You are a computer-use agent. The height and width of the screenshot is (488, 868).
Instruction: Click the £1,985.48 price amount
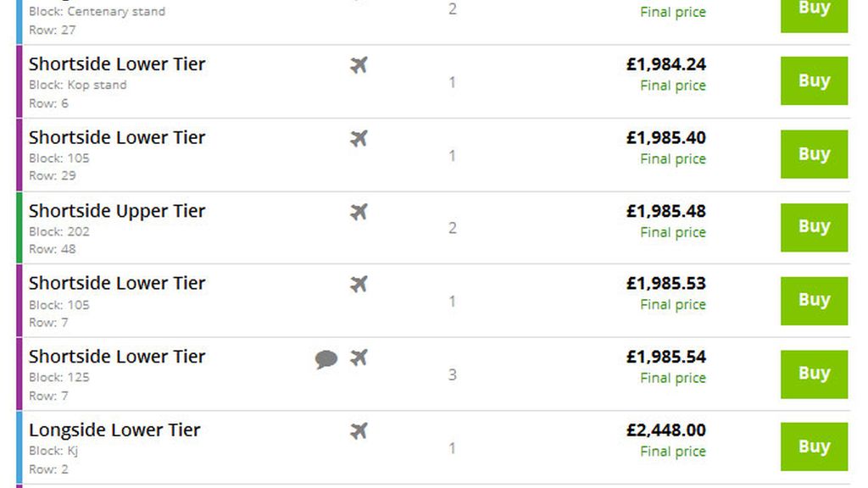tap(666, 211)
